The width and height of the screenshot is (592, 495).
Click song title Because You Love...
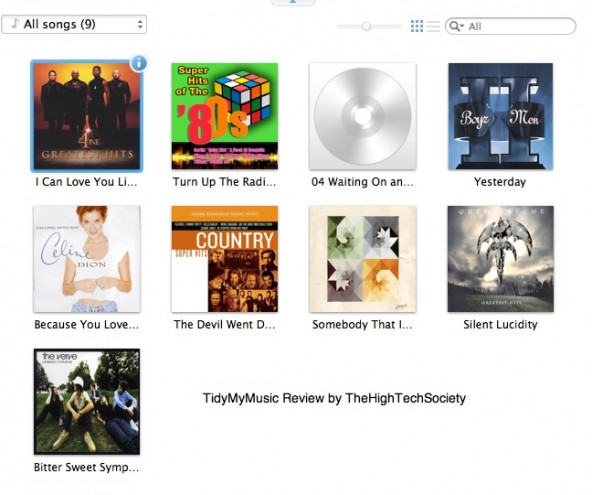[x=86, y=325]
